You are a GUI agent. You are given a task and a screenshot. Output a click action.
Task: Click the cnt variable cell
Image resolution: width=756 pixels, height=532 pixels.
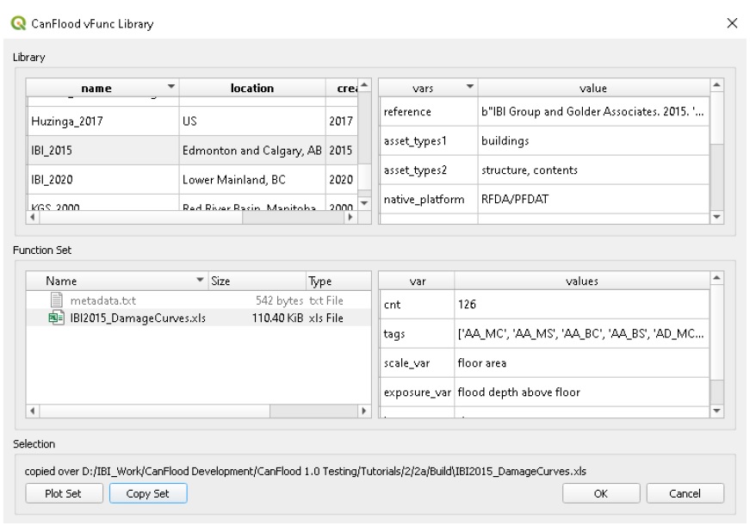tap(417, 305)
